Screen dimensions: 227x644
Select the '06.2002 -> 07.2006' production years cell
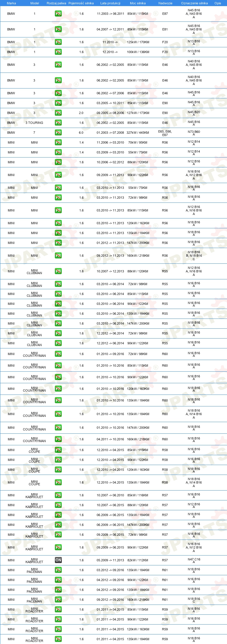[110, 93]
